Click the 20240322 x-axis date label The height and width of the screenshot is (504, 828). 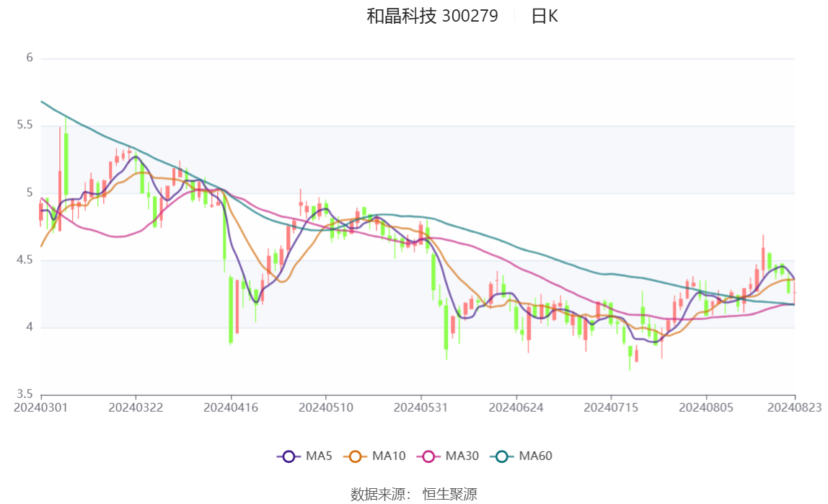[136, 407]
